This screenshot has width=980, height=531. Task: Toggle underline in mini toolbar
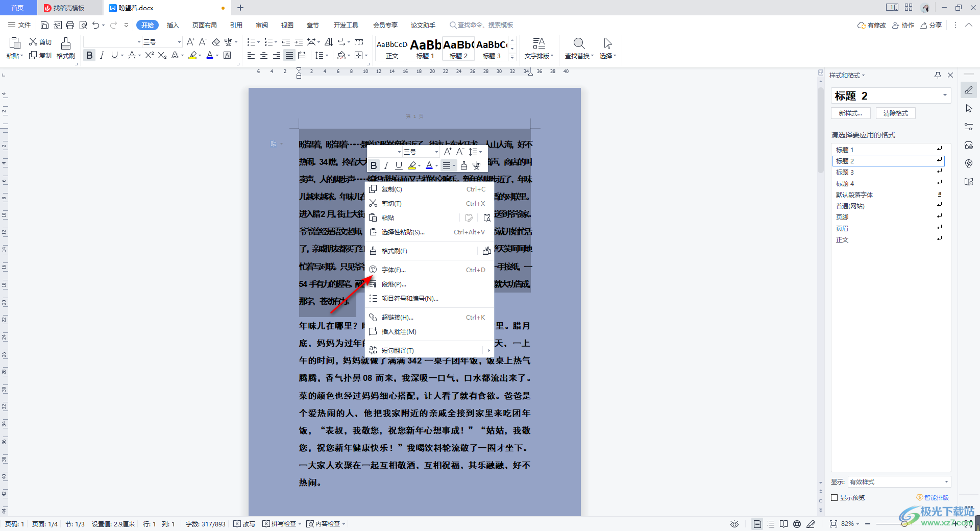[x=399, y=165]
